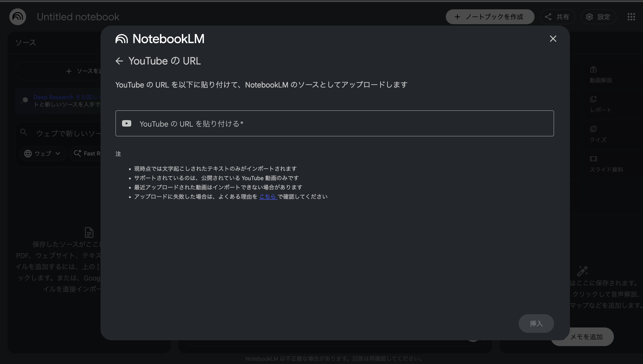643x364 pixels.
Task: Open the スライド資料 icon
Action: (x=593, y=158)
